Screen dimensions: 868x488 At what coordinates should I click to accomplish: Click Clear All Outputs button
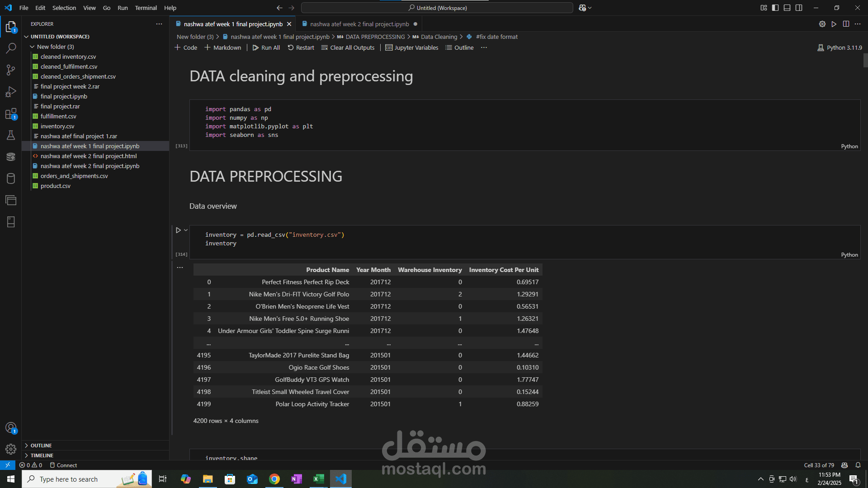tap(348, 47)
